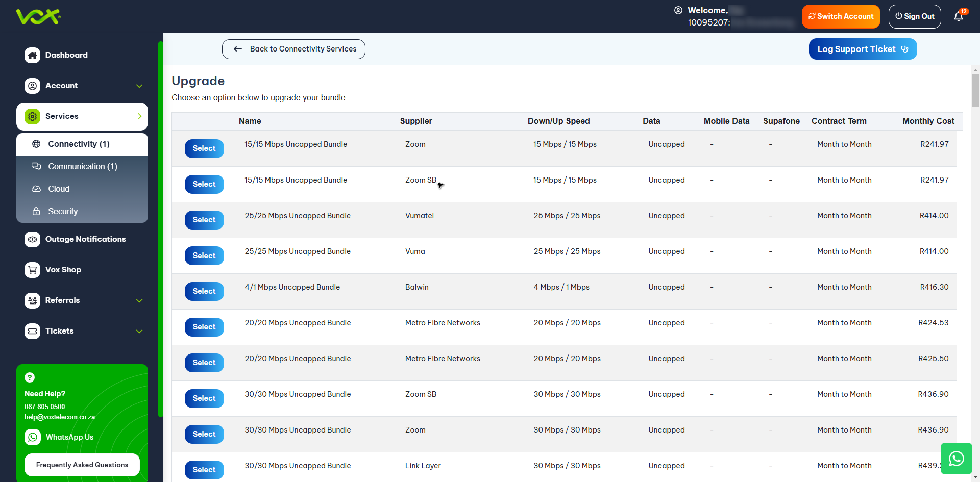Collapse the Services menu arrow
This screenshot has height=482, width=980.
139,116
